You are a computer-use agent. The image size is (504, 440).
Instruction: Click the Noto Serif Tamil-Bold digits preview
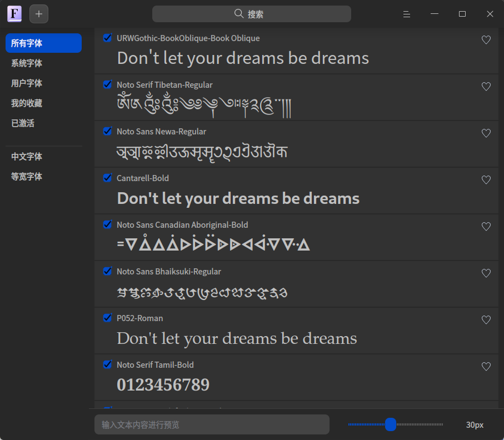pyautogui.click(x=163, y=384)
